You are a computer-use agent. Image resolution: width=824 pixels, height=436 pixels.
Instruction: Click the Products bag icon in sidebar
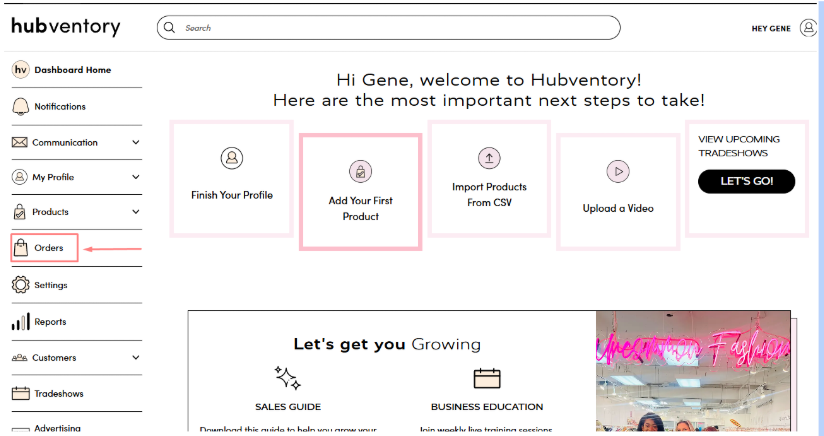click(19, 212)
